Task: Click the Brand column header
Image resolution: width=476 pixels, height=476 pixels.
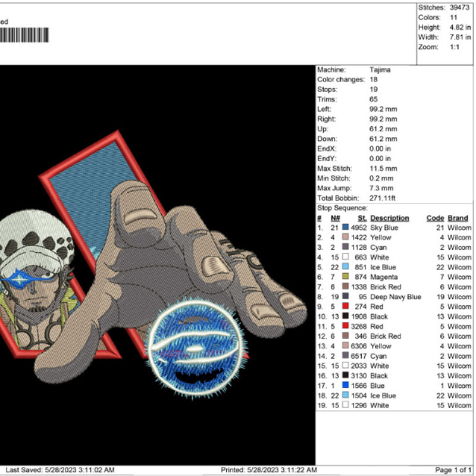Action: pyautogui.click(x=458, y=218)
